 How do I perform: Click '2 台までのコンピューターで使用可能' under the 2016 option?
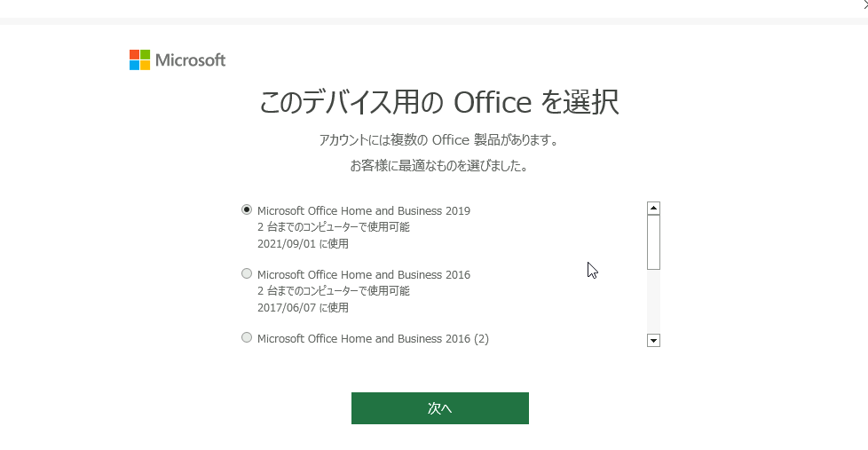(x=333, y=291)
